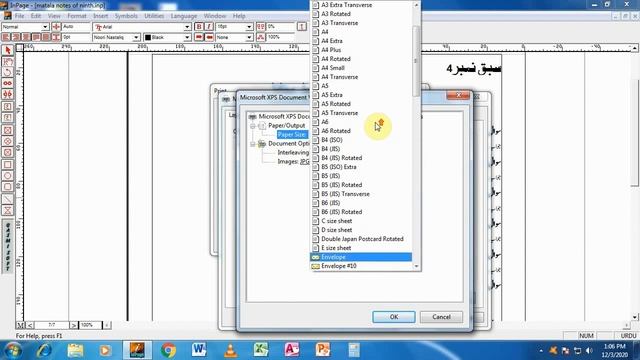Choose 'C size sheet' from list

click(x=361, y=221)
